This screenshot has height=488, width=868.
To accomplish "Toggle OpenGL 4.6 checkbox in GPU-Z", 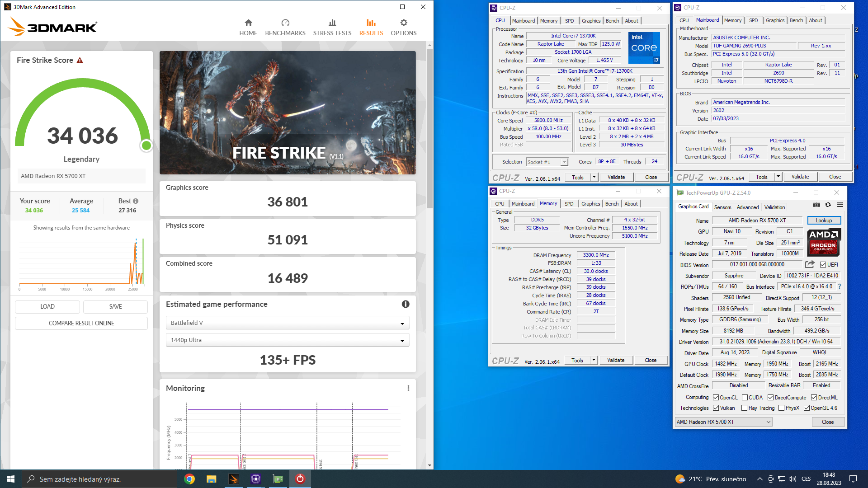I will [807, 408].
